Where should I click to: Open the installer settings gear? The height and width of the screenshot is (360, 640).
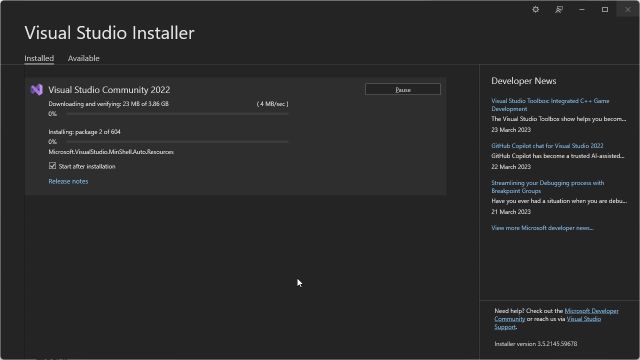click(x=536, y=9)
